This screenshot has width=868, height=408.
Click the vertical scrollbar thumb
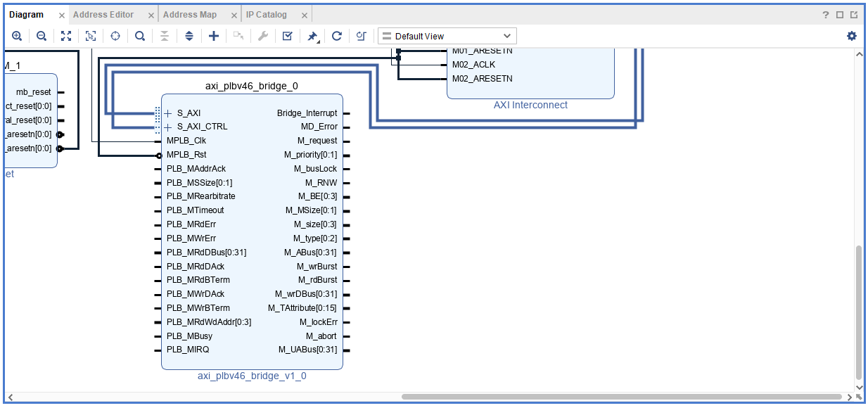pos(858,312)
